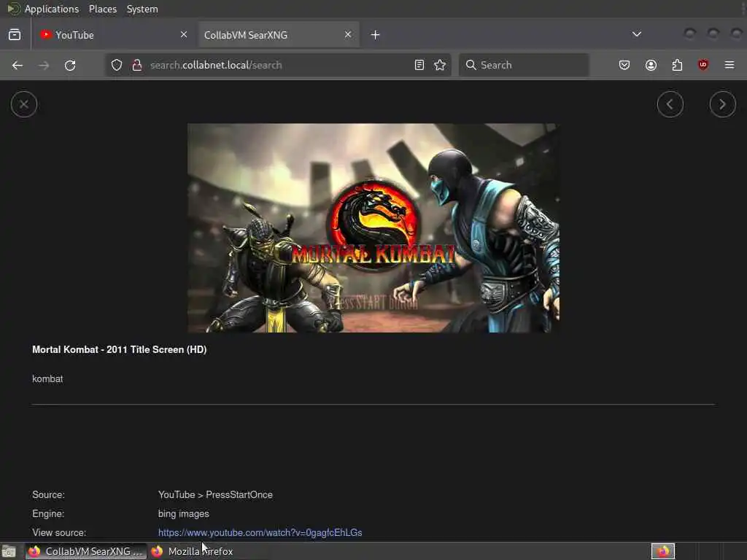747x560 pixels.
Task: Switch to the YouTube tab
Action: 115,35
